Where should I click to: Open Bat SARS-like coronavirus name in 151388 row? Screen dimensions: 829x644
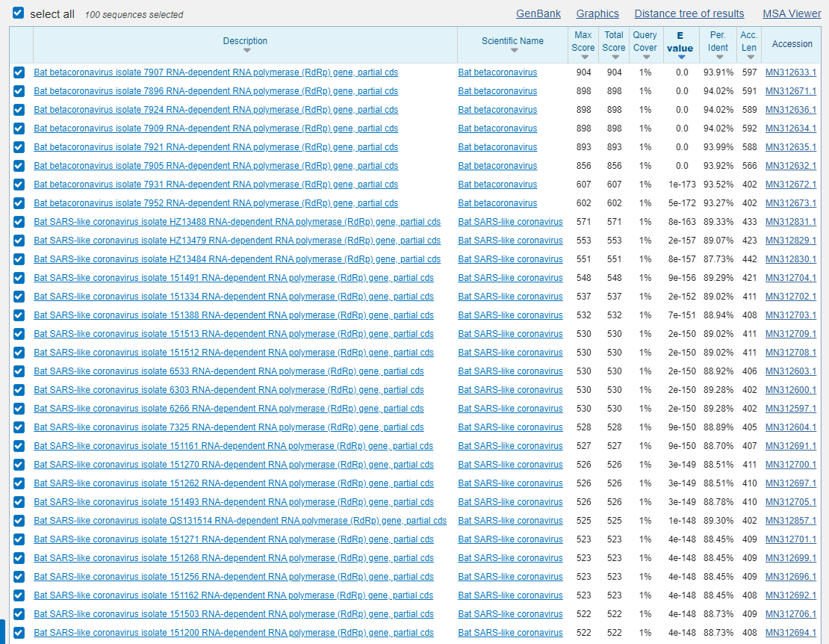pyautogui.click(x=510, y=315)
